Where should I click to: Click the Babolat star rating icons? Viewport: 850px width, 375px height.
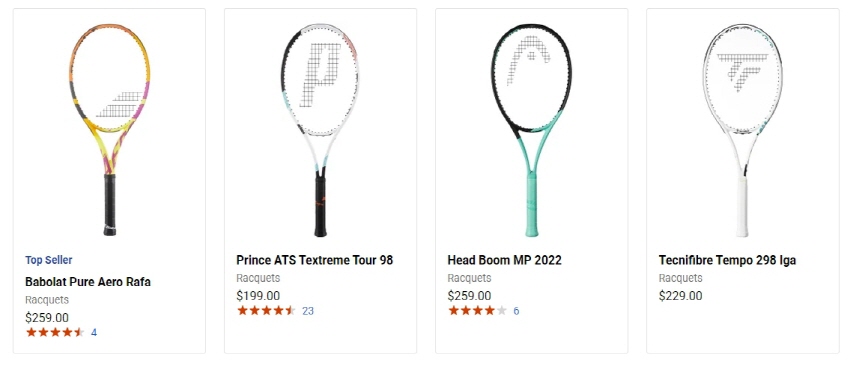[x=55, y=332]
